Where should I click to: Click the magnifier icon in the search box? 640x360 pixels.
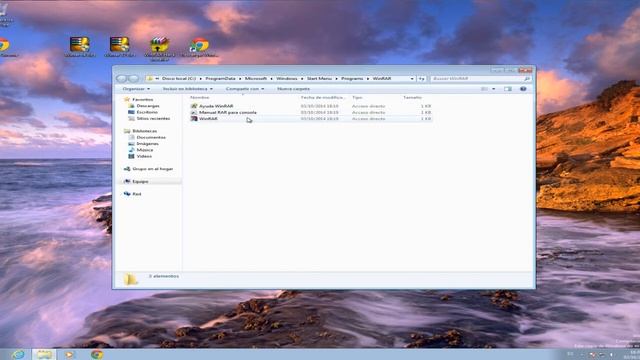click(x=527, y=79)
